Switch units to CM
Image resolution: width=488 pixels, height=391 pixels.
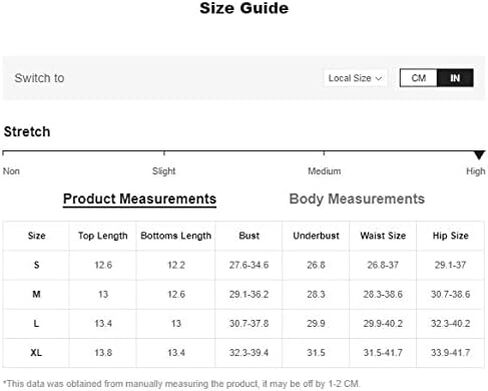[418, 78]
